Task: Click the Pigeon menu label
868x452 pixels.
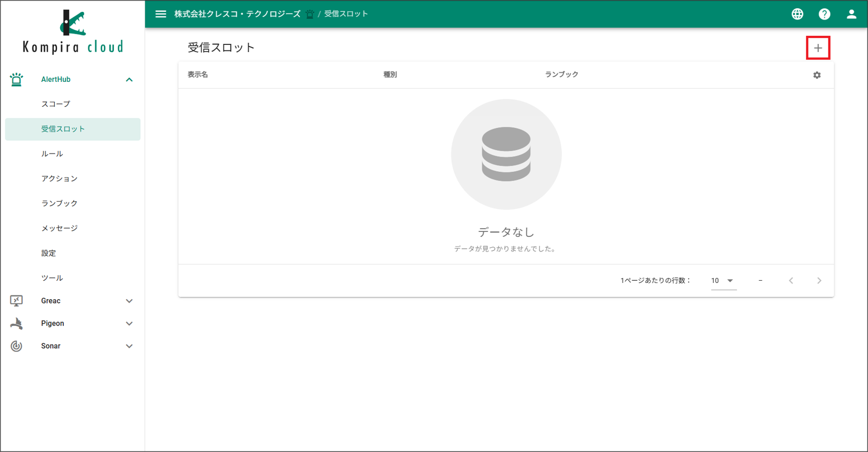Action: 53,324
